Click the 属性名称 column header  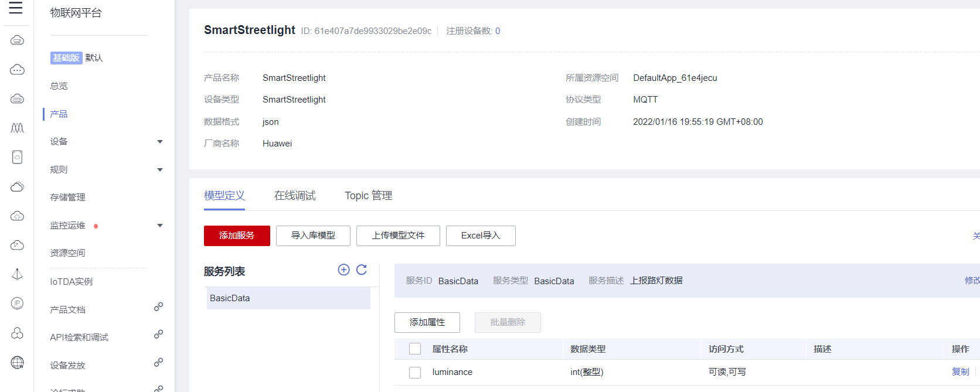pos(450,349)
